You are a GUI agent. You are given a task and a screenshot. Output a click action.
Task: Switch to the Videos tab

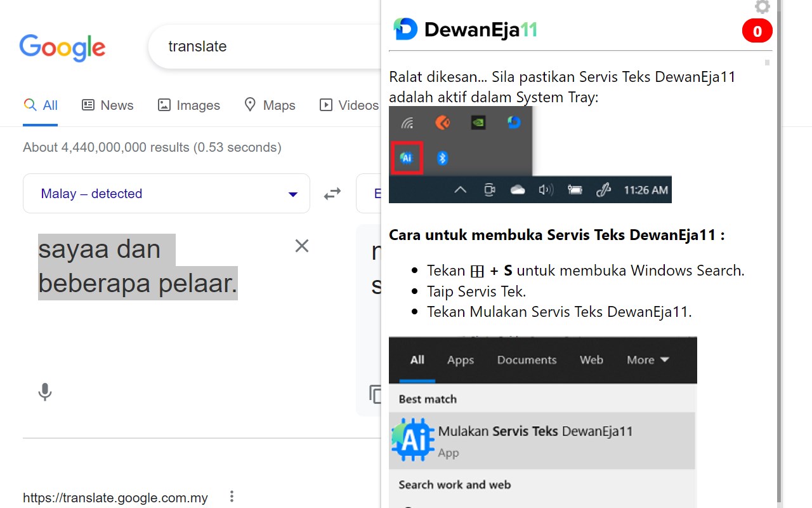350,105
